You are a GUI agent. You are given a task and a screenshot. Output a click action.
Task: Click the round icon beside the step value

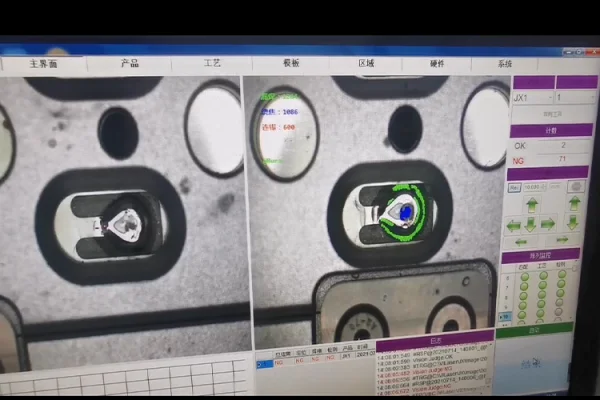(577, 187)
